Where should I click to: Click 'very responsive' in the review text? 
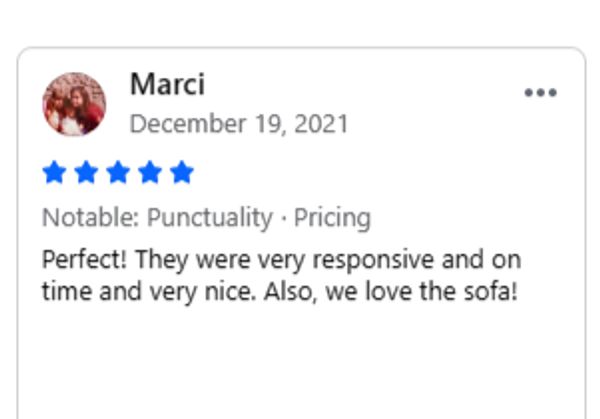pos(344,260)
